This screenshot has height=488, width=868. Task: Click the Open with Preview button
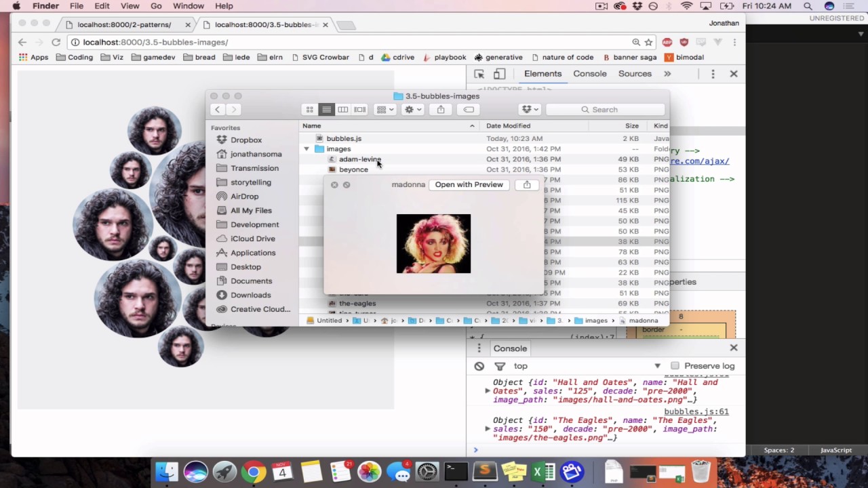pos(469,184)
